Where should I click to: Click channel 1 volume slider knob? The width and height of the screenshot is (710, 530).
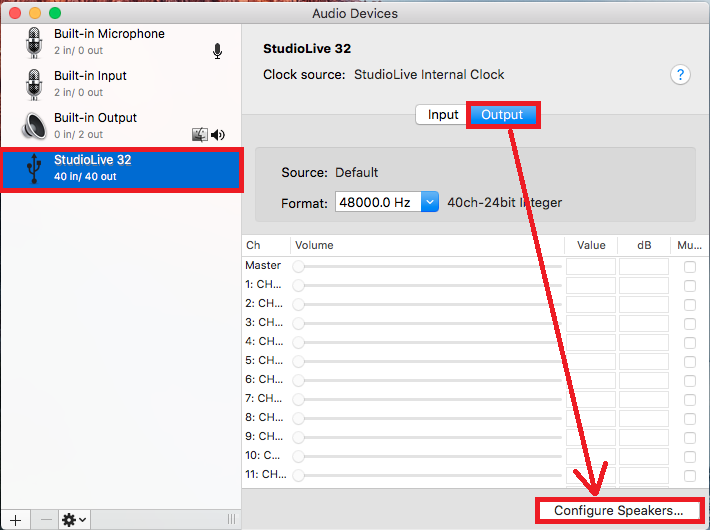pos(298,285)
